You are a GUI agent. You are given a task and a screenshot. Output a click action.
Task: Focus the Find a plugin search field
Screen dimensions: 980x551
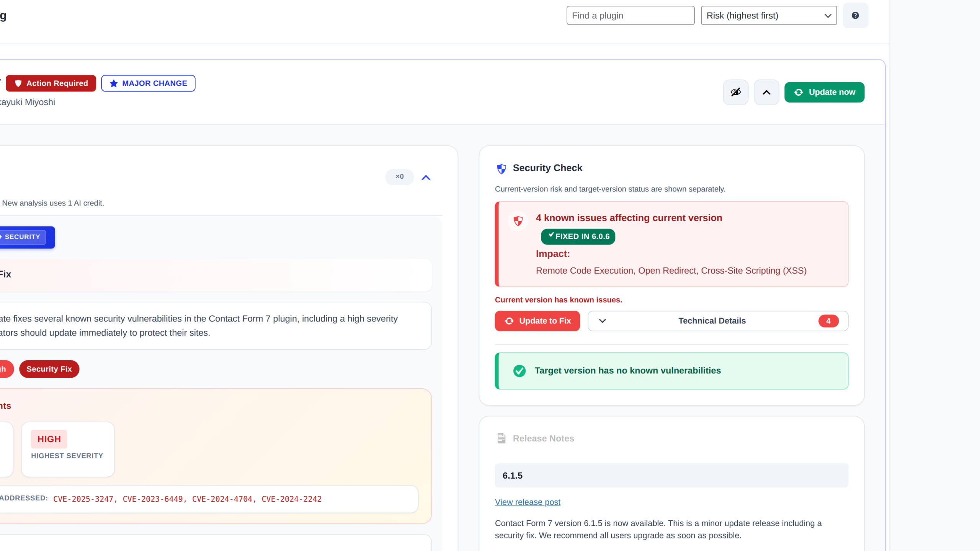pyautogui.click(x=630, y=15)
